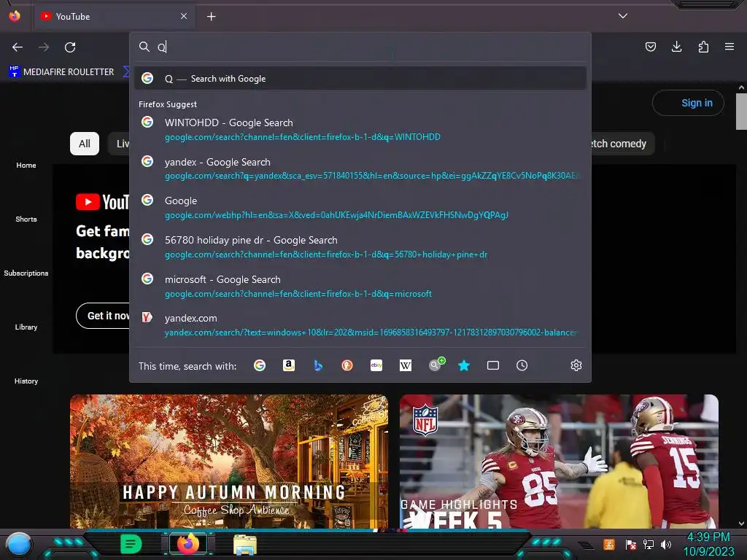This screenshot has width=747, height=560.
Task: Search this time with Bing
Action: click(318, 365)
